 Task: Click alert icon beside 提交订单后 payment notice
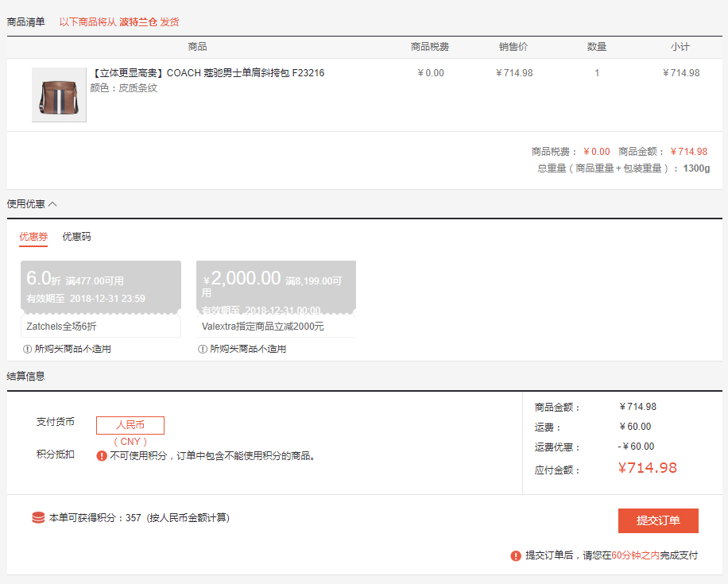[516, 555]
